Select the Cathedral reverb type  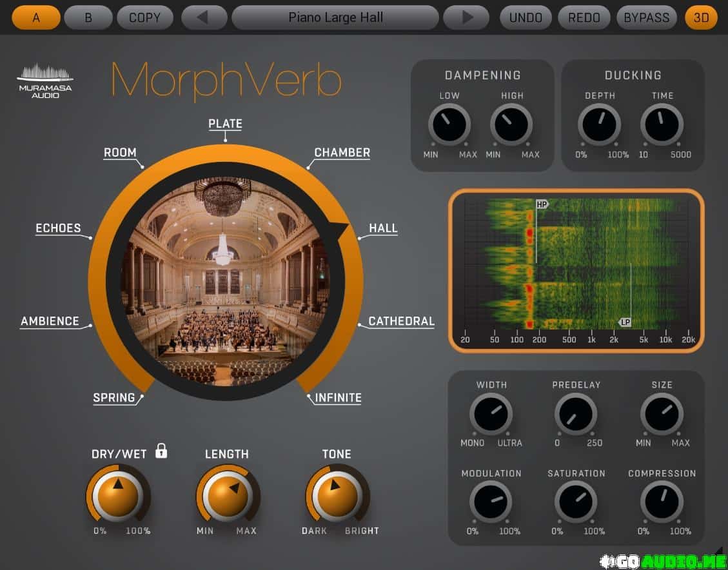click(x=401, y=321)
